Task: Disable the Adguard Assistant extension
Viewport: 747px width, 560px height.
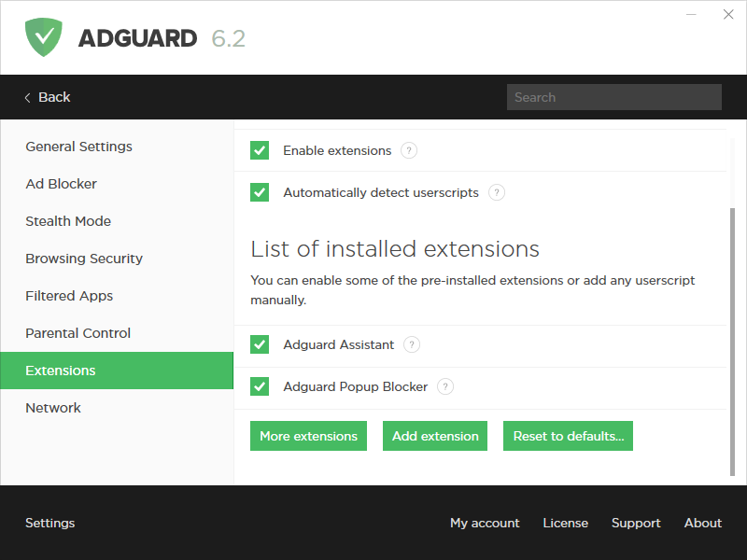Action: pyautogui.click(x=260, y=344)
